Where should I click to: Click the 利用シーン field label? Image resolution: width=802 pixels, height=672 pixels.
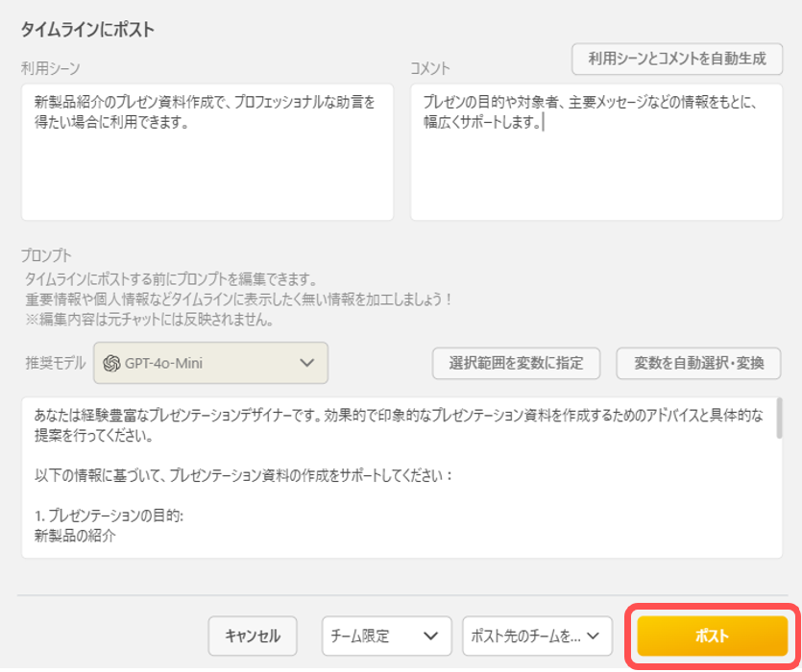(51, 68)
